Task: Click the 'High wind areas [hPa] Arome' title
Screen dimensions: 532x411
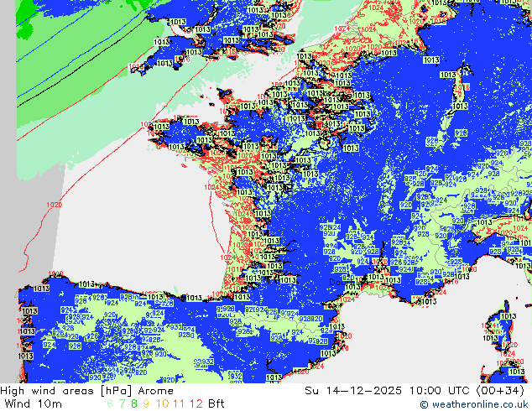Action: [x=87, y=391]
